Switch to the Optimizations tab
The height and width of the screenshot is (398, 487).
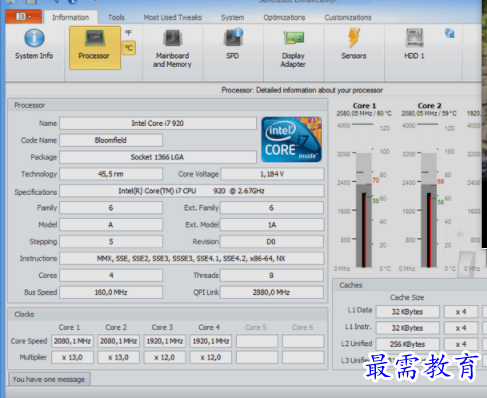[284, 17]
